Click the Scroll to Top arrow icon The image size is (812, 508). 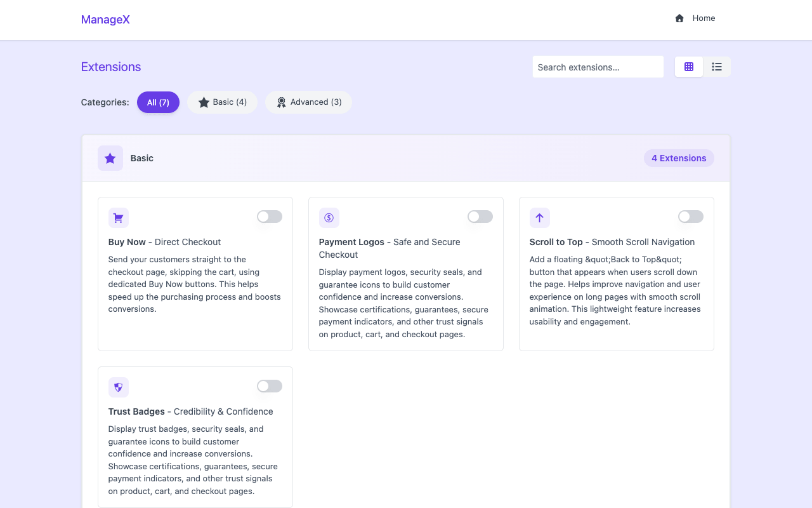(540, 218)
